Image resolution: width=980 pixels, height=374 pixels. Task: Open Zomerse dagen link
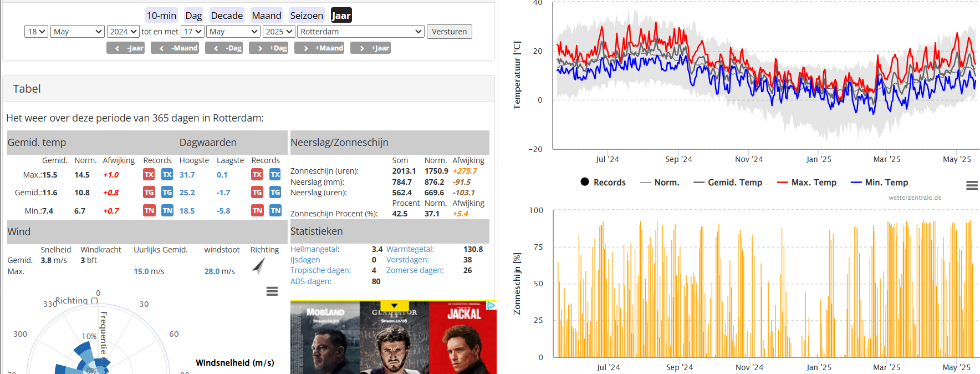(415, 270)
